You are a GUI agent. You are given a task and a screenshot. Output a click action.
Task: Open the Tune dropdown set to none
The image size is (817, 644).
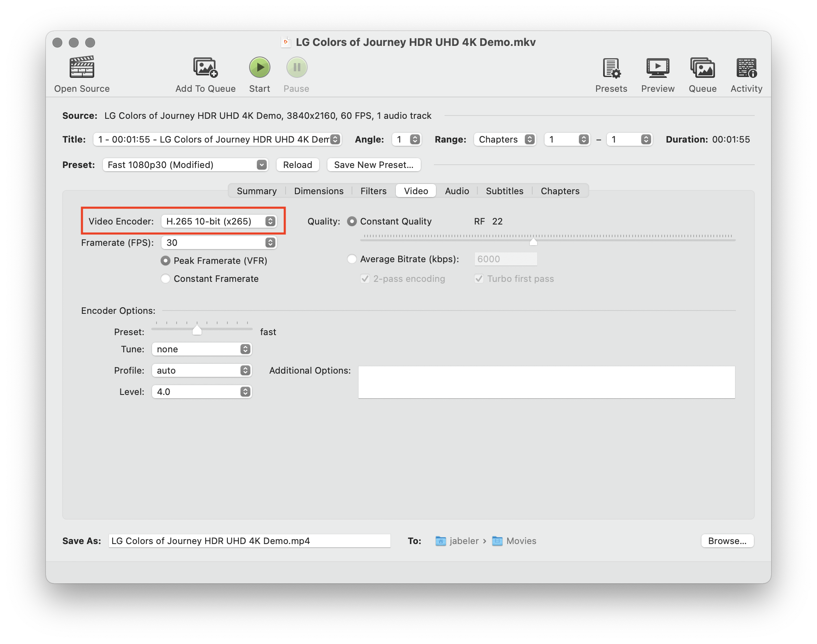[x=202, y=349]
